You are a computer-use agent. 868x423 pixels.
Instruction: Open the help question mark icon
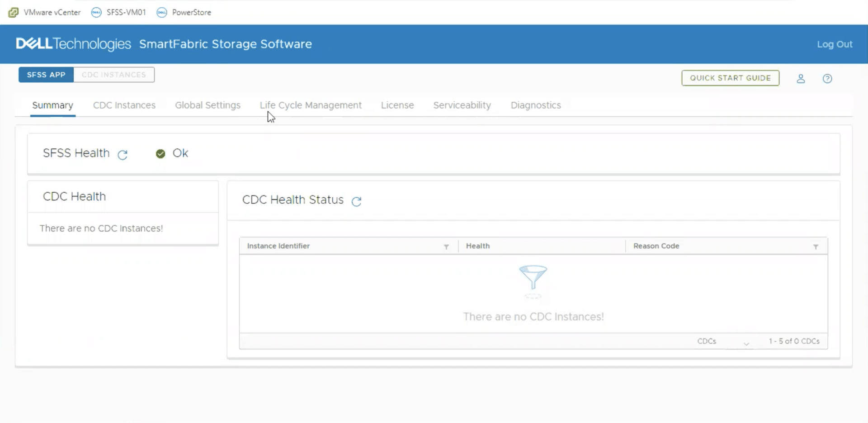pos(827,79)
